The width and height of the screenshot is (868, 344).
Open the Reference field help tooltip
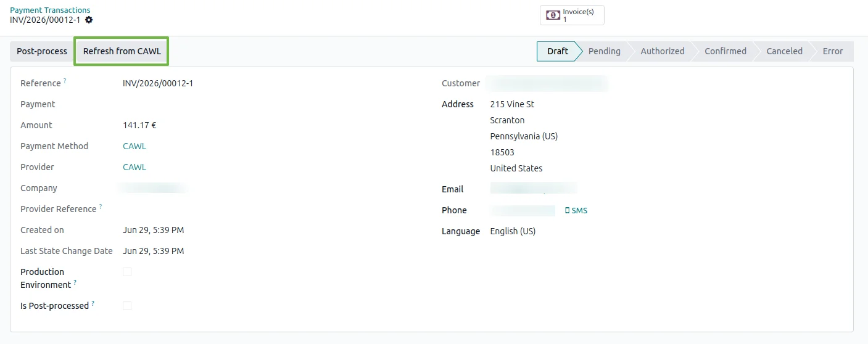[x=65, y=81]
